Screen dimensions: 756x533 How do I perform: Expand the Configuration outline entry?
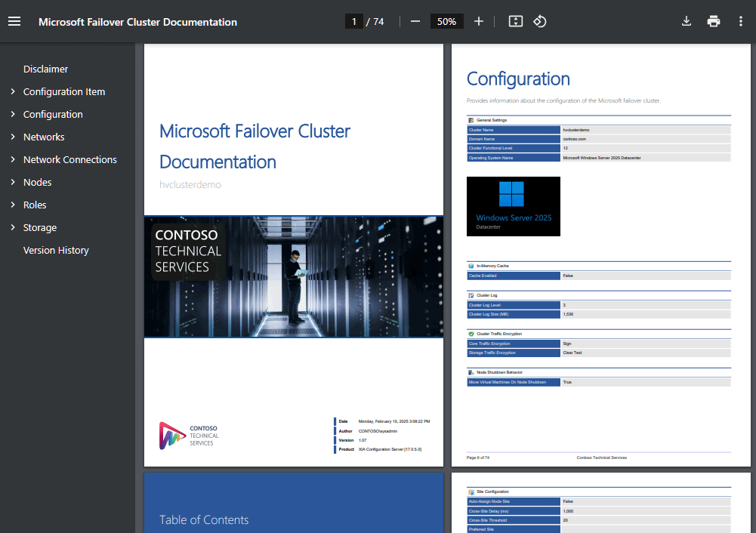pos(12,114)
